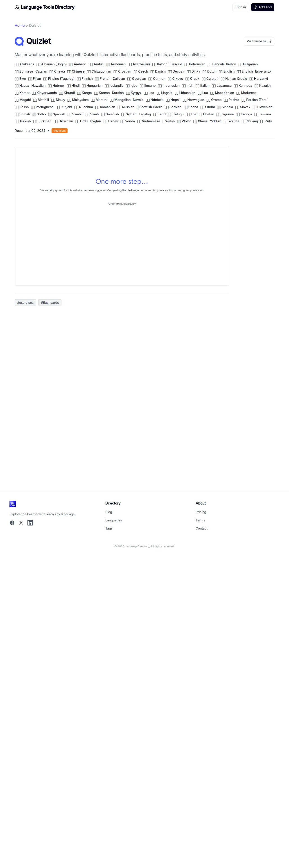
Task: Click the Afrikaans language link
Action: [x=25, y=64]
